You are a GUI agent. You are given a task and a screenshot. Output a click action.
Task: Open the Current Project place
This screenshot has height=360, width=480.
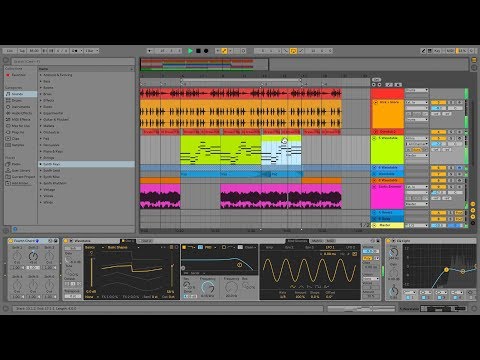[x=21, y=177]
